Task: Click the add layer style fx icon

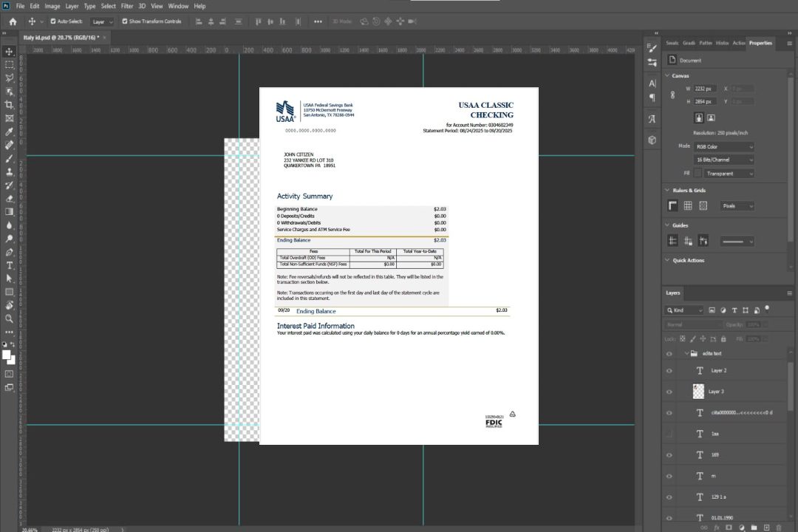Action: (717, 528)
